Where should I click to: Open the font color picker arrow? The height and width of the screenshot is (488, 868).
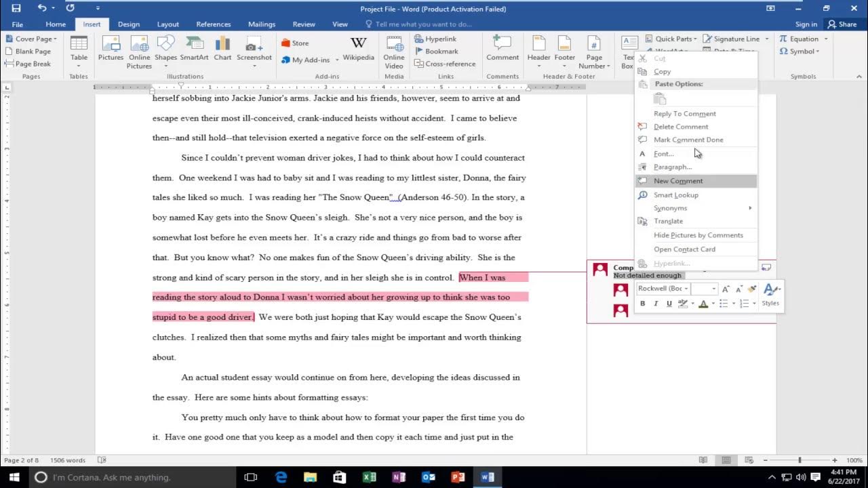coord(713,304)
